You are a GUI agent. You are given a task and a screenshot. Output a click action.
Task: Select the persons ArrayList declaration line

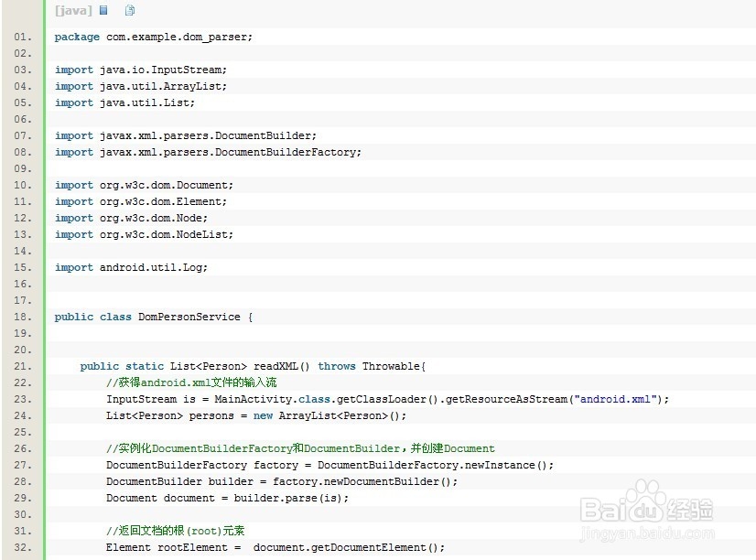click(x=256, y=416)
